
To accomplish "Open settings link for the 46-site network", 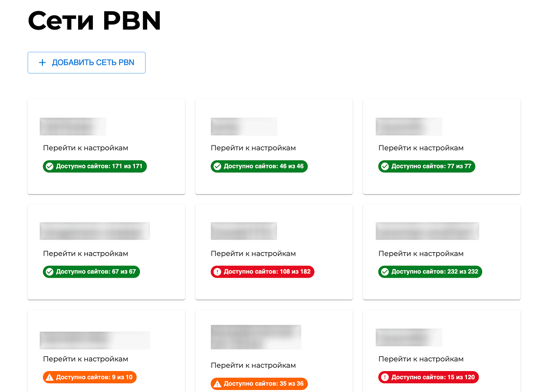I will click(253, 148).
